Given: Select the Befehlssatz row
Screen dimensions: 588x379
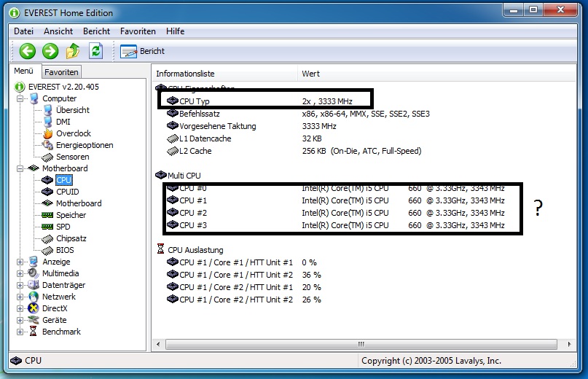Looking at the screenshot, I should (x=298, y=114).
